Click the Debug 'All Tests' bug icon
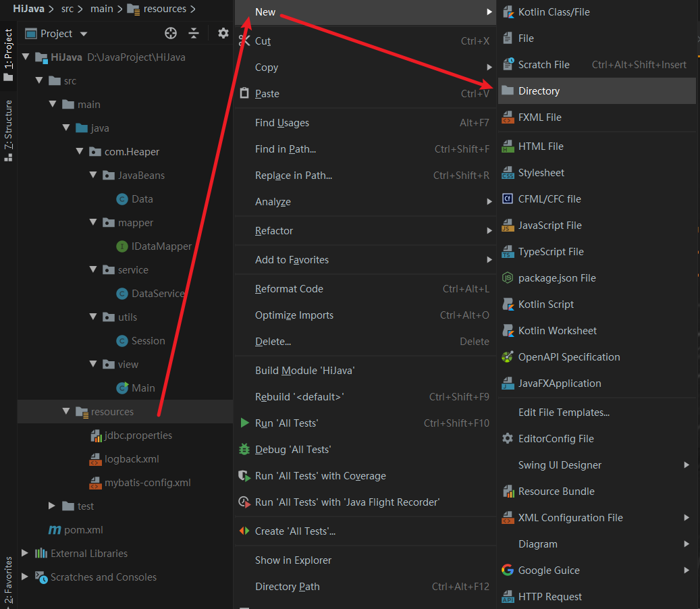This screenshot has height=609, width=700. [244, 450]
